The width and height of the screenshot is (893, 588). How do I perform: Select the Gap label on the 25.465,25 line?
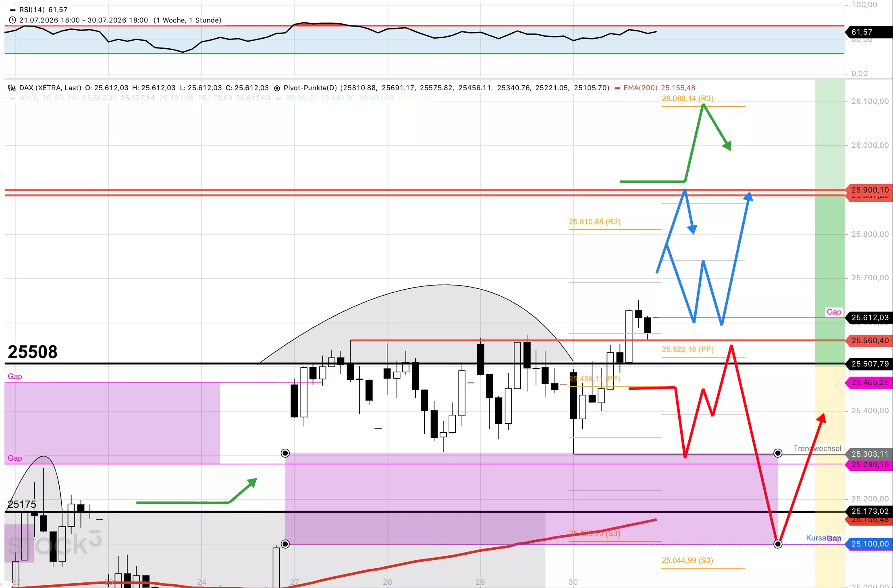pos(15,376)
